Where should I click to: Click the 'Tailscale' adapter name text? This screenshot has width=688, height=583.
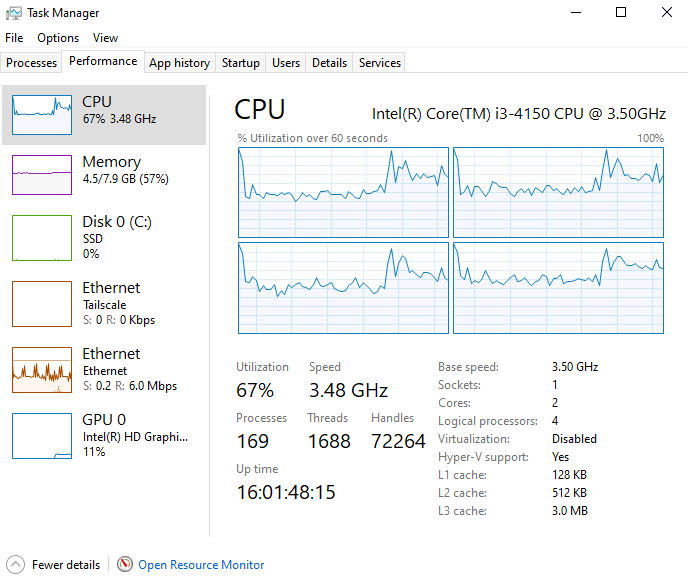point(104,304)
